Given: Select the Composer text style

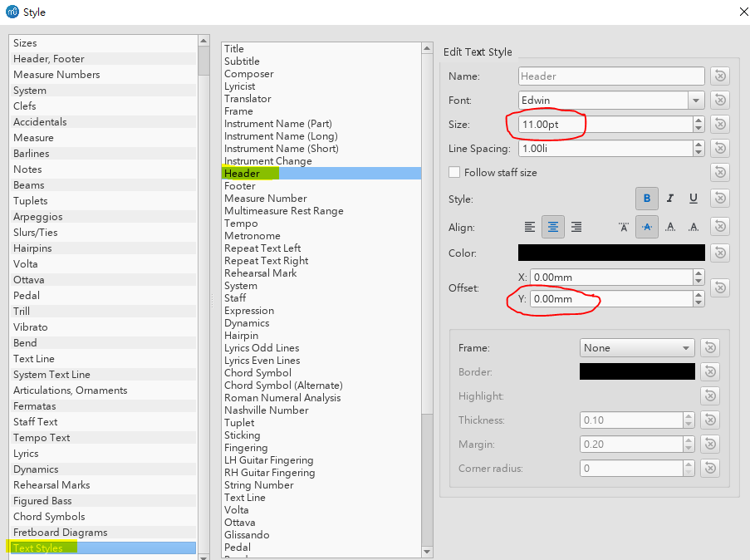Looking at the screenshot, I should click(x=321, y=74).
